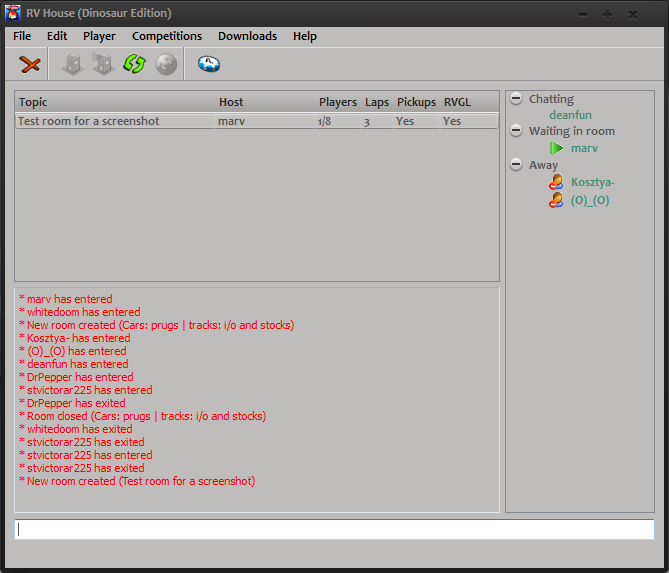Screen dimensions: 669x573
Task: Click the away user icon next to Kosztya-
Action: [x=556, y=182]
